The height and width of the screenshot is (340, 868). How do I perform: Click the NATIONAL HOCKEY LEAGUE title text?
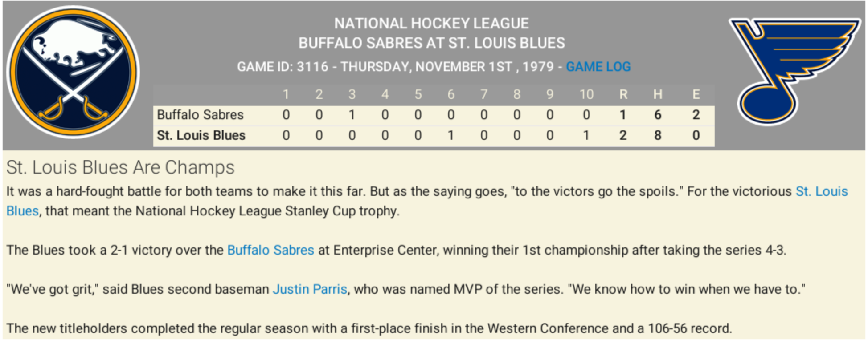point(431,23)
